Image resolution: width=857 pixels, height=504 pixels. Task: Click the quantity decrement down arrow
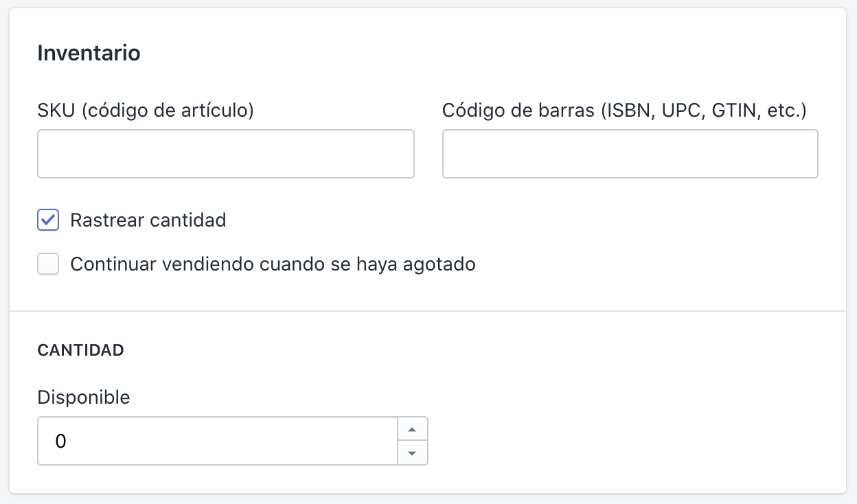[x=412, y=453]
